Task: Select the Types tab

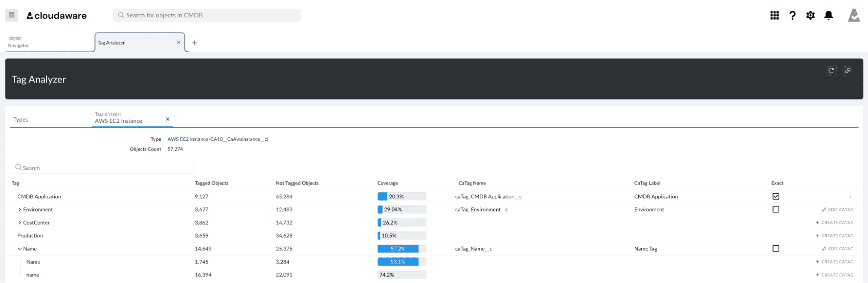Action: tap(21, 120)
